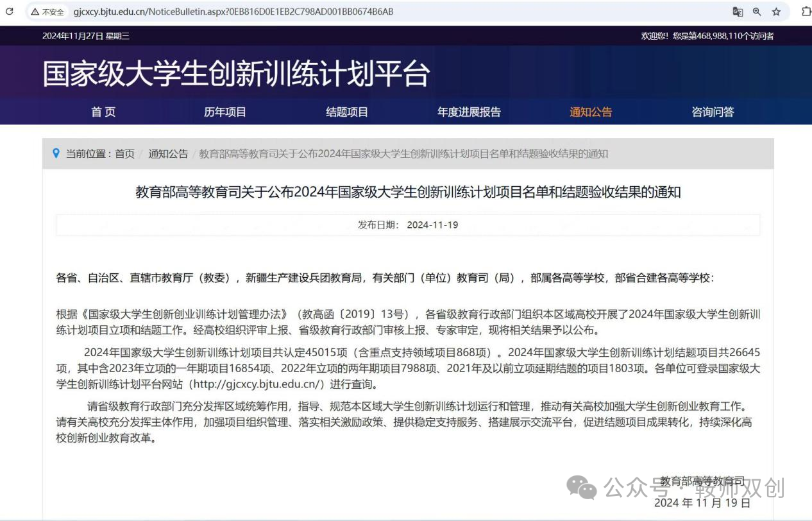Click the breadcrumb notice title text

point(403,153)
